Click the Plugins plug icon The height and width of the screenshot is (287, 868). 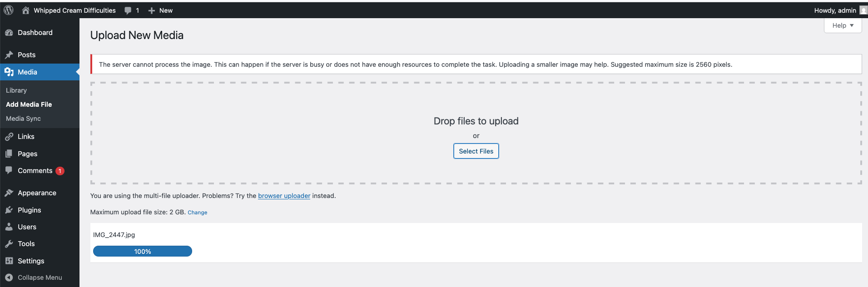(x=9, y=210)
